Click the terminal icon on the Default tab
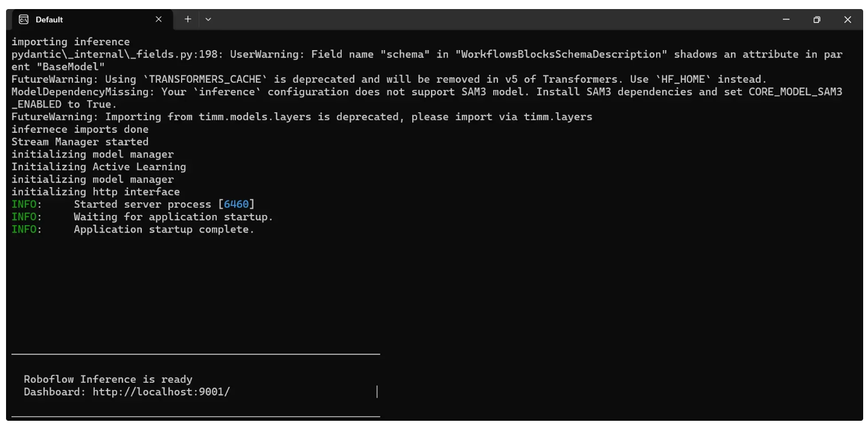The image size is (868, 425). [x=24, y=19]
